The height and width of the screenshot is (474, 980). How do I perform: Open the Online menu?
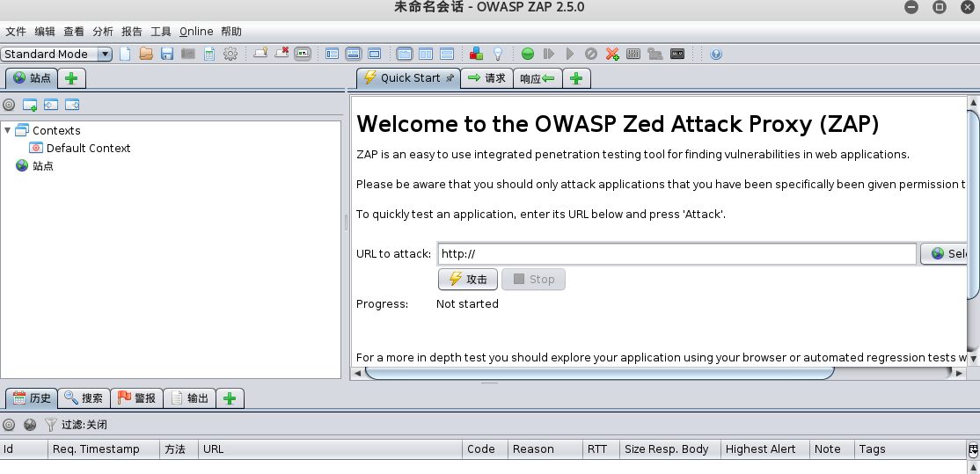(196, 32)
